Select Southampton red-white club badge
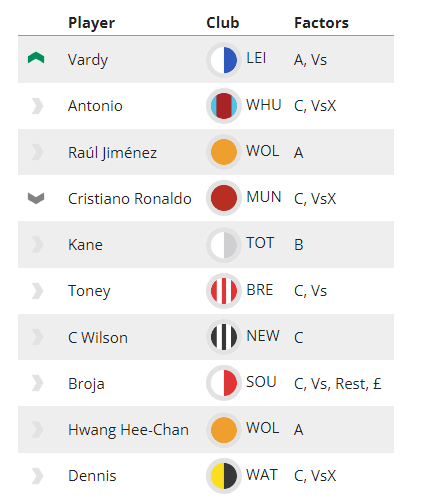Screen dimensions: 423x498 (223, 383)
